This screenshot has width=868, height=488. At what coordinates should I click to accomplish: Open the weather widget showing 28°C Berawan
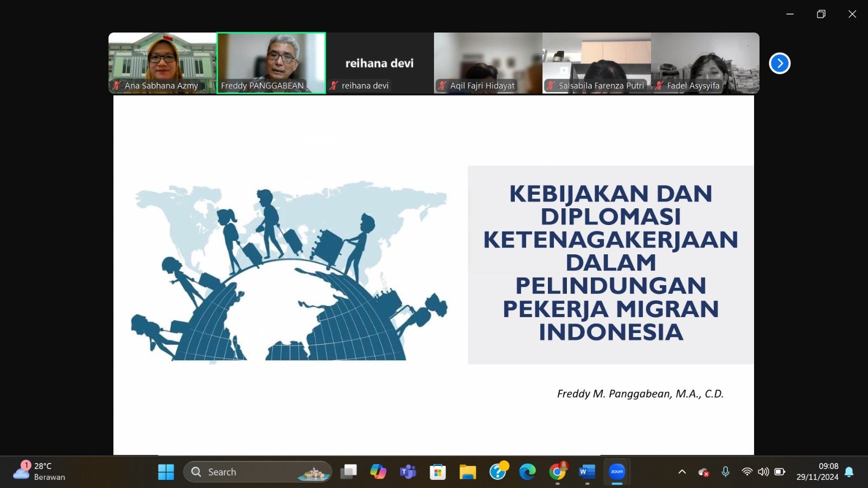tap(39, 471)
